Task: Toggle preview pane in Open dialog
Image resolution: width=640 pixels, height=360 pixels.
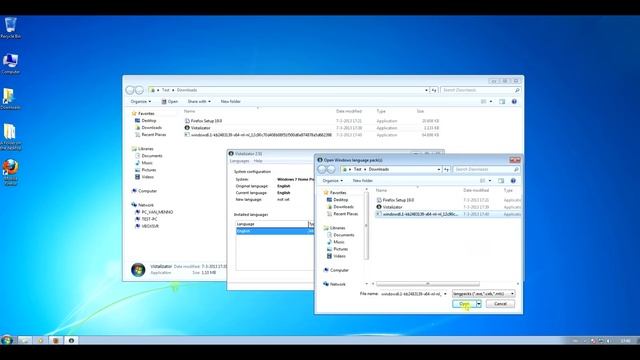Action: tap(501, 180)
